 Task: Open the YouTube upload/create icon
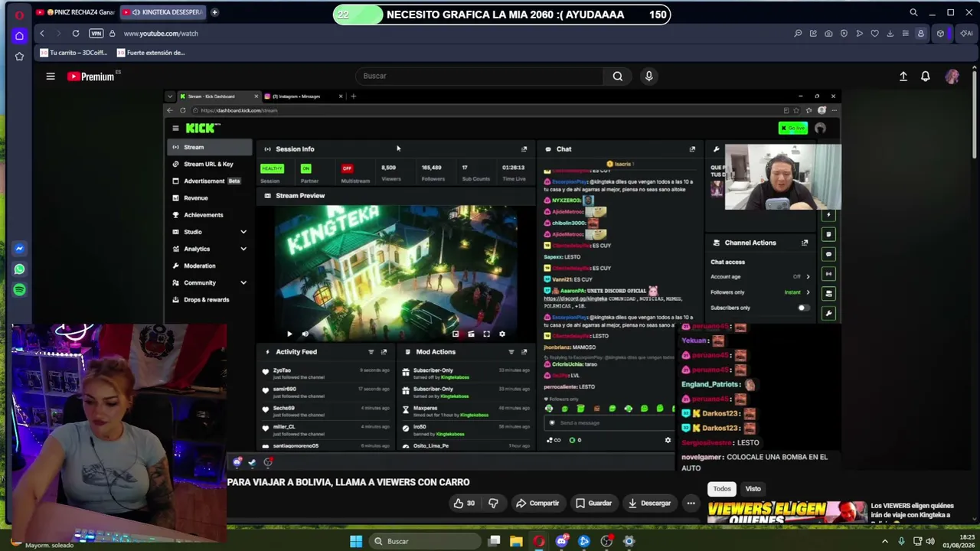tap(903, 76)
